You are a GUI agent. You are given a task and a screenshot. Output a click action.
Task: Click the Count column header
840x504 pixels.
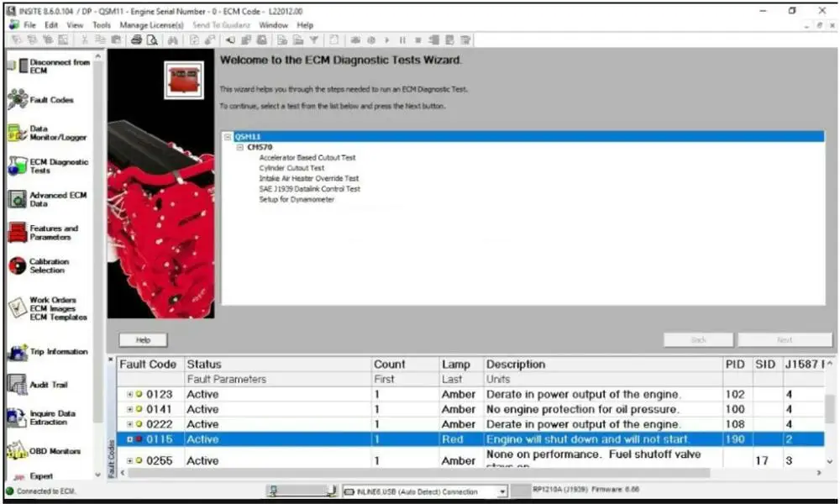(406, 365)
